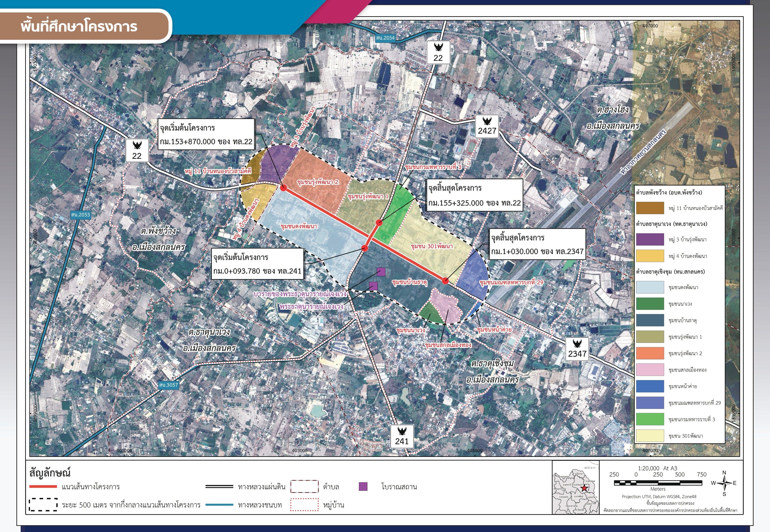This screenshot has width=770, height=532.
Task: Click the ชุมชน 301พัฒนา pale yellow legend swatch
Action: 650,436
